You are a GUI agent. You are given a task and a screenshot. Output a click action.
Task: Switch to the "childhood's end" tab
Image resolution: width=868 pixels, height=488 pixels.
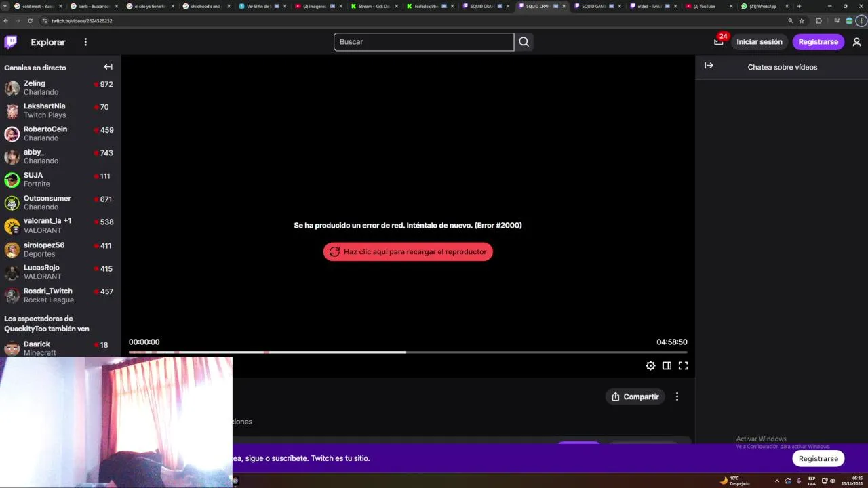[x=206, y=6]
